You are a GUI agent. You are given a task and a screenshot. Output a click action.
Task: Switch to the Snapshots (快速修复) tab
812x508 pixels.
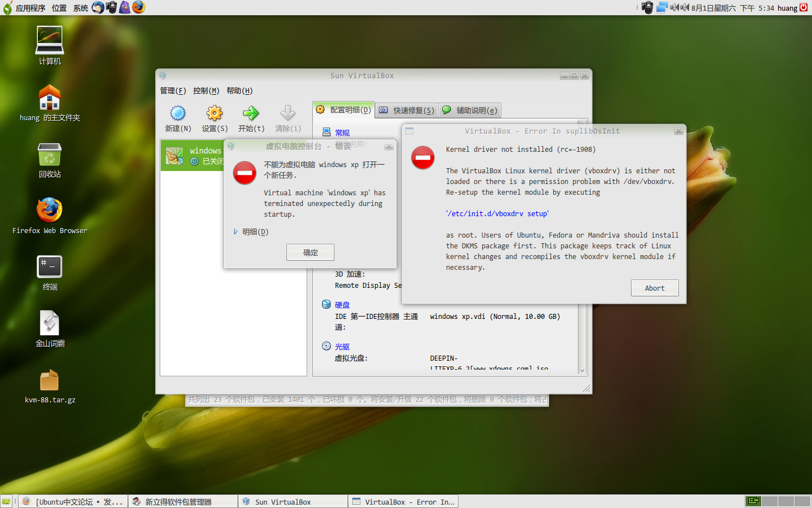(x=407, y=111)
